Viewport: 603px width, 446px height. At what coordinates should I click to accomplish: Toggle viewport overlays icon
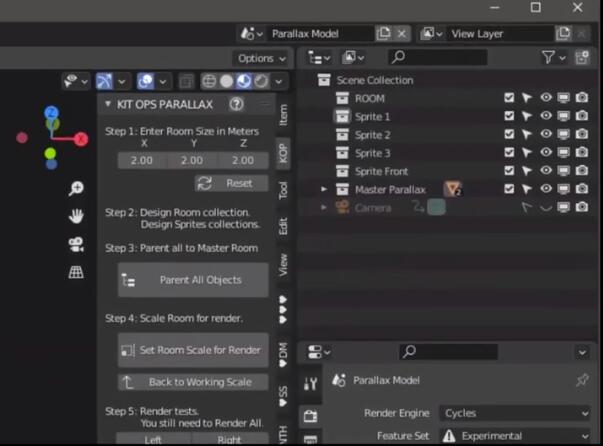145,81
